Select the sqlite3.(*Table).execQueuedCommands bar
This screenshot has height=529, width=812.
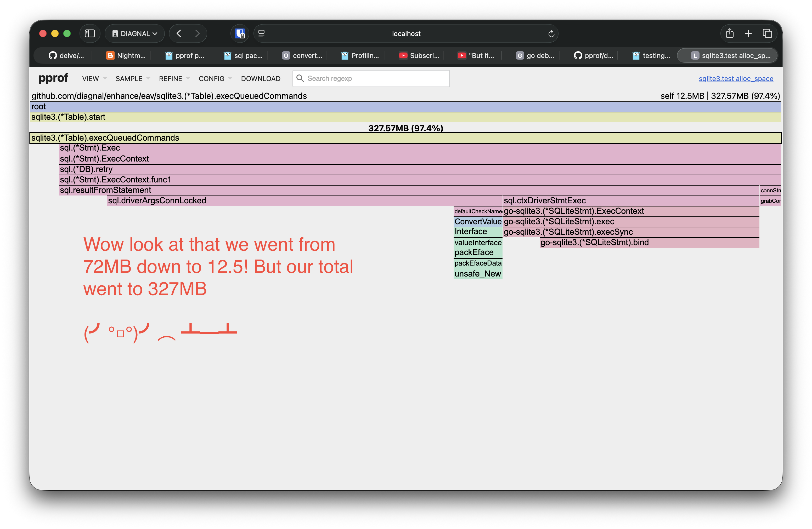click(406, 138)
